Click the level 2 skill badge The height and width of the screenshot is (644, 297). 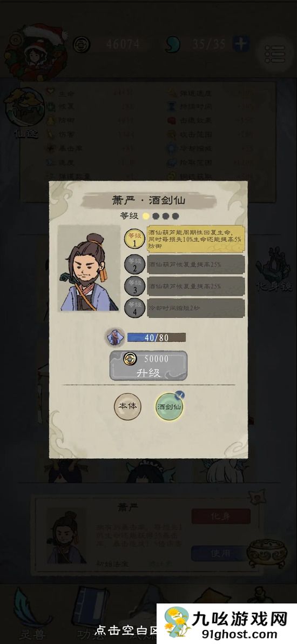(x=135, y=264)
